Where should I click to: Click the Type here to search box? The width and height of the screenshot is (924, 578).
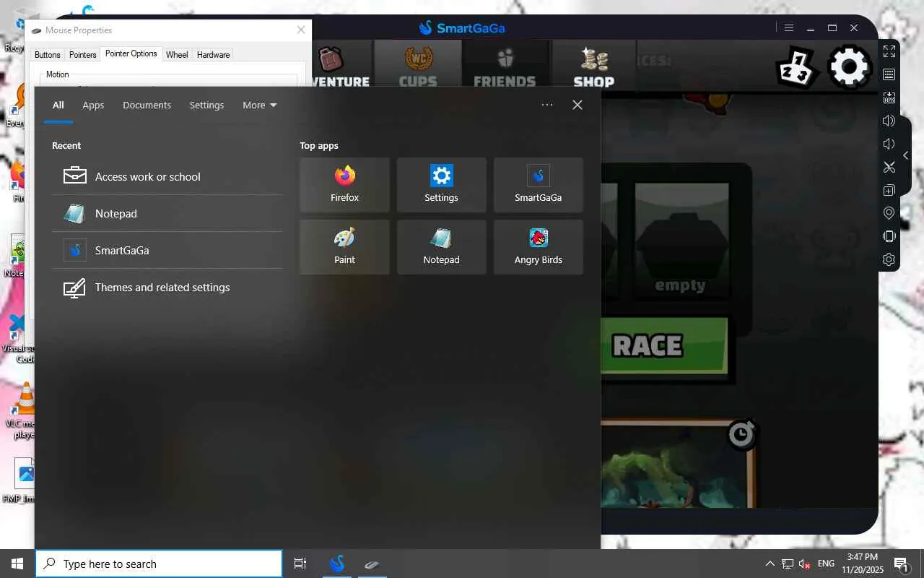point(159,564)
